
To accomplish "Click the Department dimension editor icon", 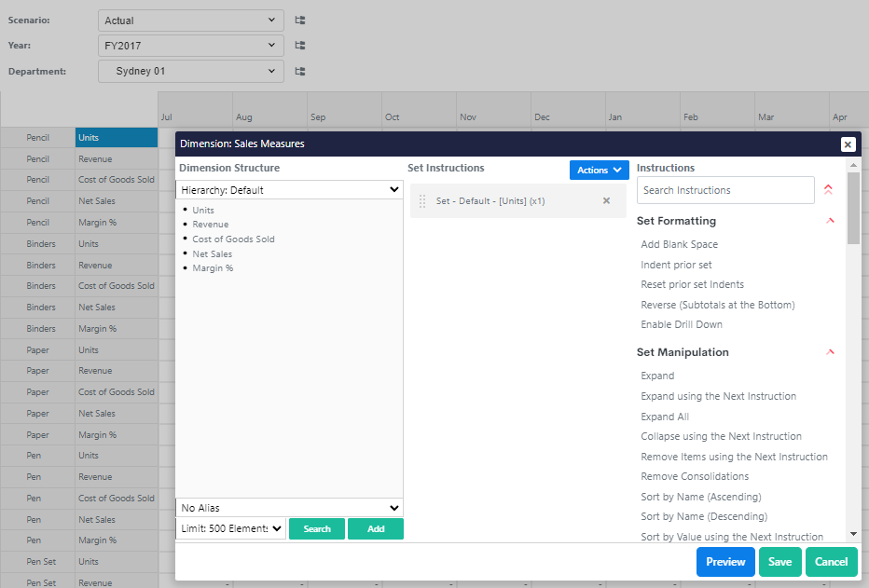I will pos(300,71).
